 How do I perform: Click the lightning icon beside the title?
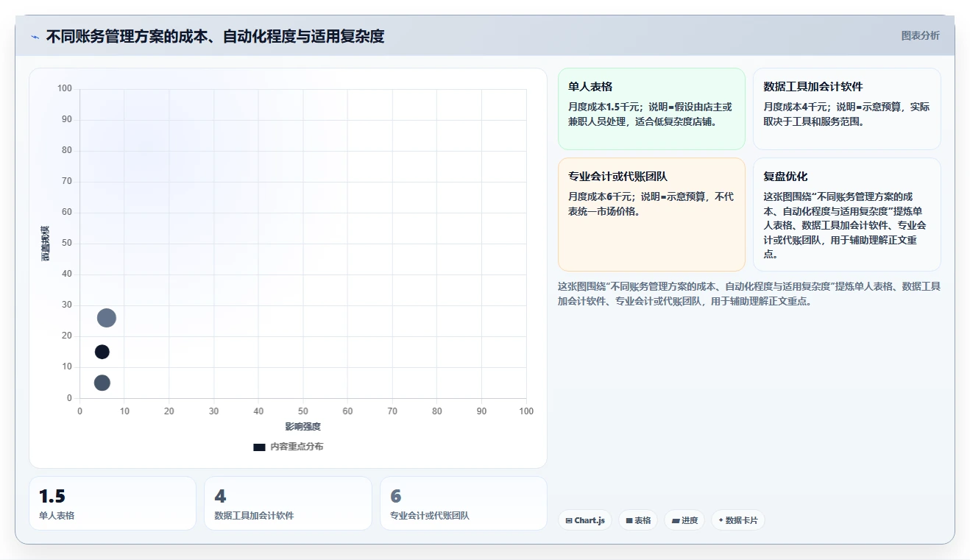[x=35, y=37]
